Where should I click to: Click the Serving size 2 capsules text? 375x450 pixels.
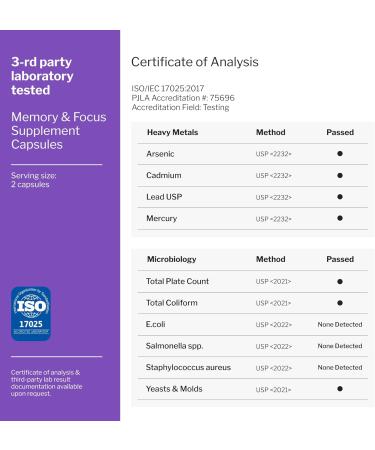[x=33, y=180]
